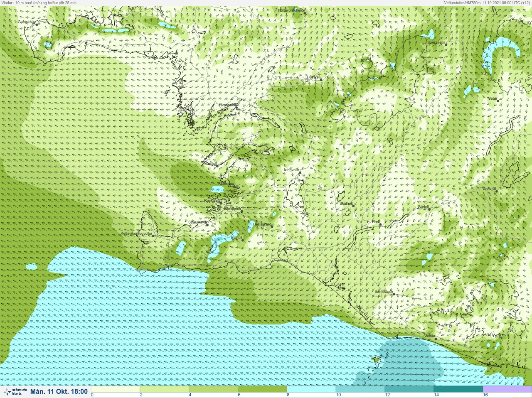The width and height of the screenshot is (532, 398).
Task: Click the Akrafjall station label
Action: coord(210,164)
